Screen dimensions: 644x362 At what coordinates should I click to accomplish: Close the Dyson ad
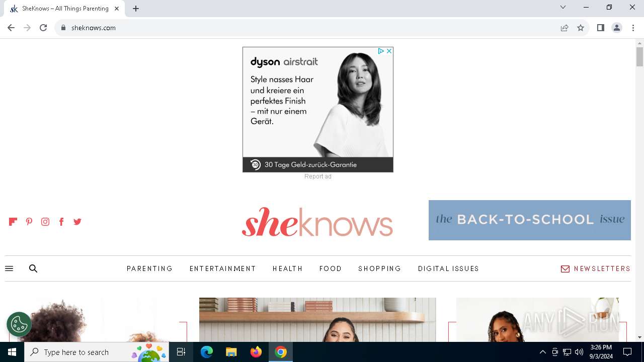tap(389, 51)
